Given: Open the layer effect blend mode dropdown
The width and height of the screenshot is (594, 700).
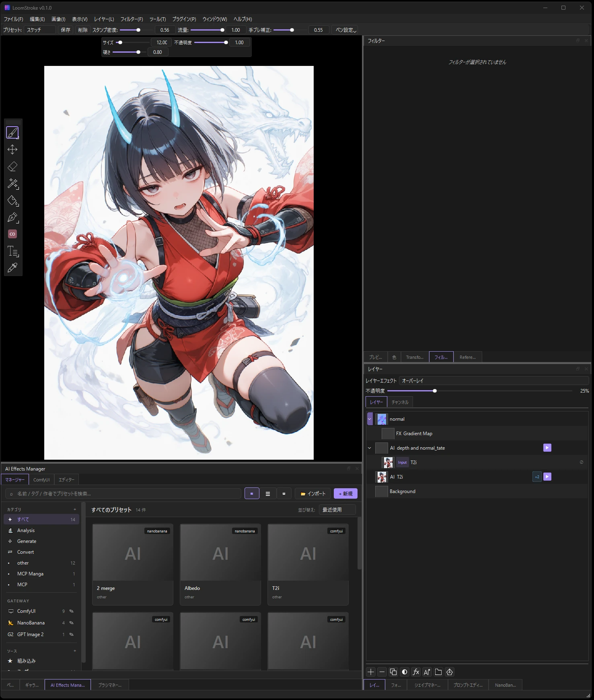Looking at the screenshot, I should [x=494, y=381].
